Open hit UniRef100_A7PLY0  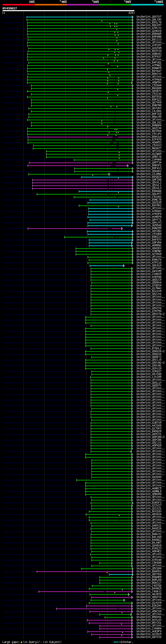pos(149,28)
